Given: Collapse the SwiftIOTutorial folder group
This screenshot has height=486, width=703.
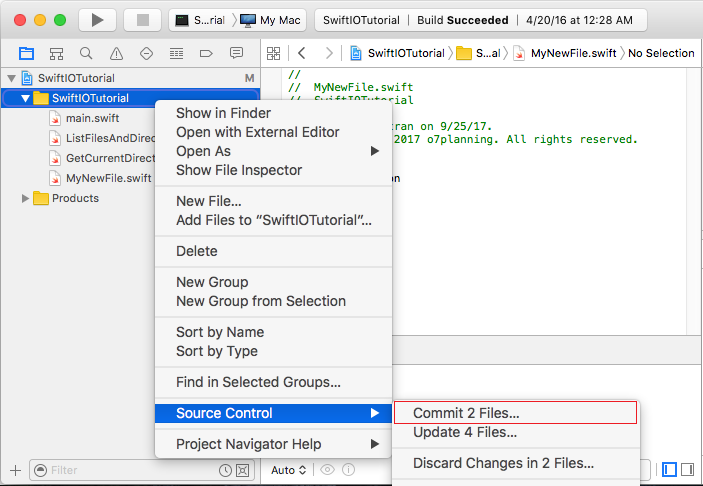Looking at the screenshot, I should (x=25, y=98).
